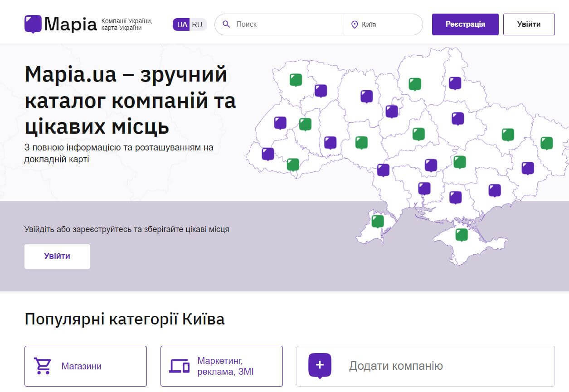
Task: Open Популярні категорії Київа section heading
Action: tap(124, 319)
